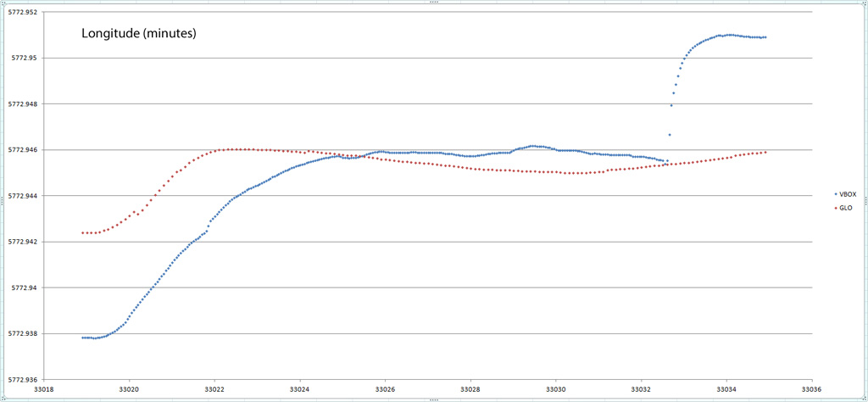The width and height of the screenshot is (868, 402).
Task: Select the red GLO legend marker
Action: click(836, 208)
